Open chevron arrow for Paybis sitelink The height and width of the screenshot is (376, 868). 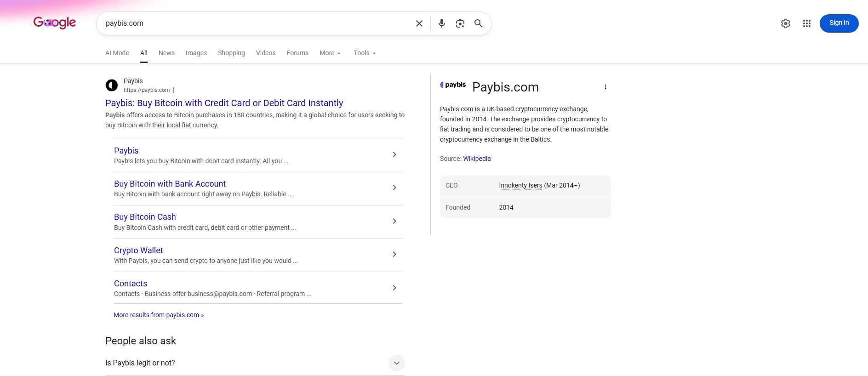(x=394, y=154)
